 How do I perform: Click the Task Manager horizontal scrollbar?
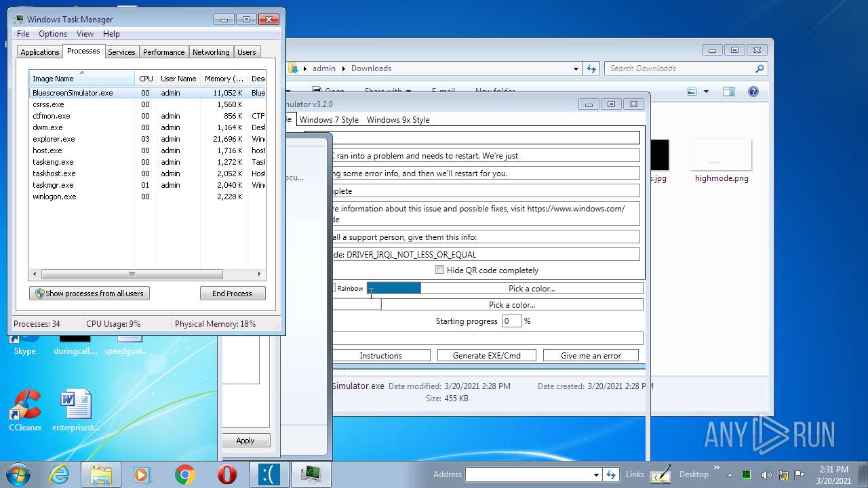[132, 274]
